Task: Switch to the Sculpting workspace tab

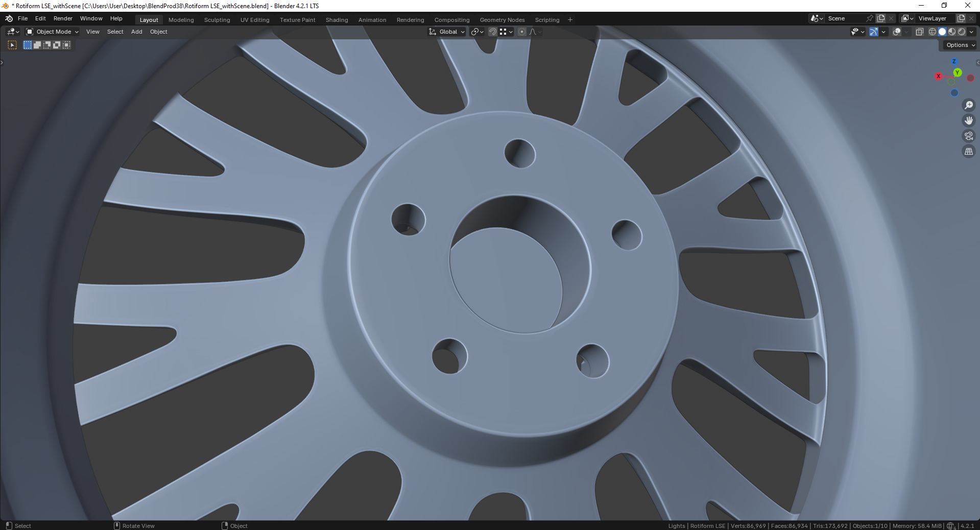Action: click(217, 20)
